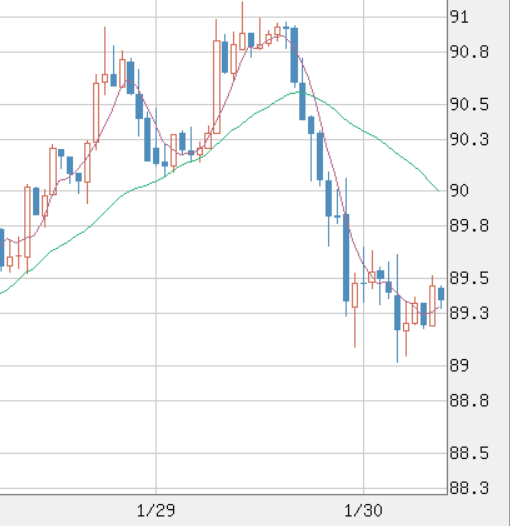The width and height of the screenshot is (518, 526).
Task: Select the 88.8 price level label
Action: (469, 401)
